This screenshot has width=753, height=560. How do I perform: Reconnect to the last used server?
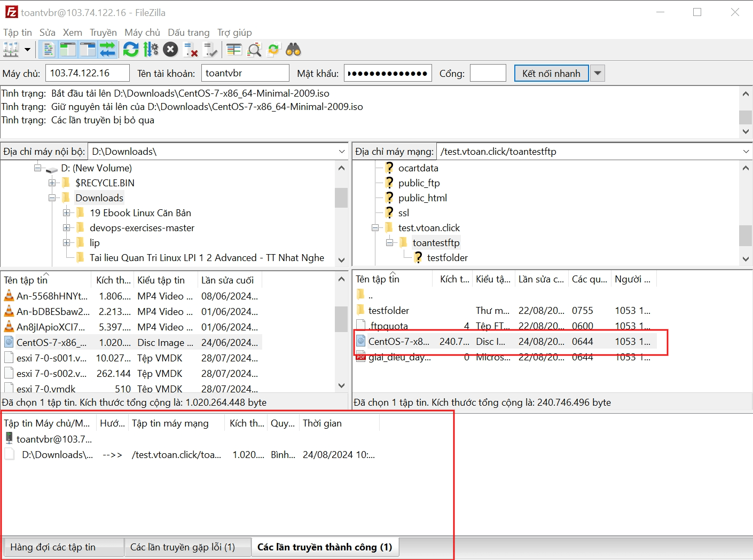(210, 49)
